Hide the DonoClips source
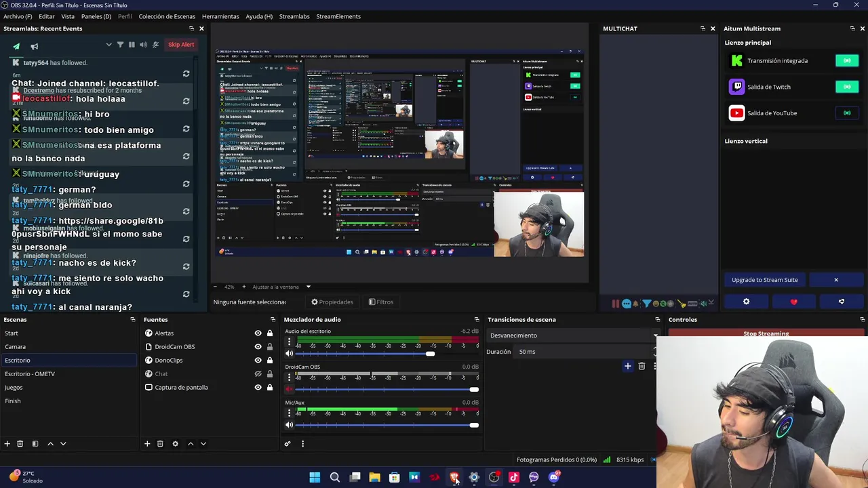 coord(258,360)
